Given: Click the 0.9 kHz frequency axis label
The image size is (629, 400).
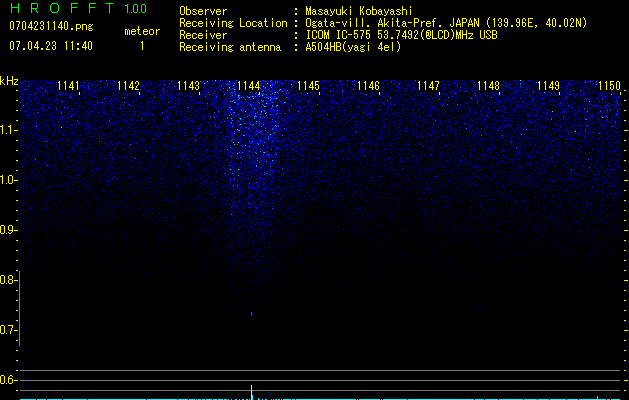Looking at the screenshot, I should pos(8,230).
